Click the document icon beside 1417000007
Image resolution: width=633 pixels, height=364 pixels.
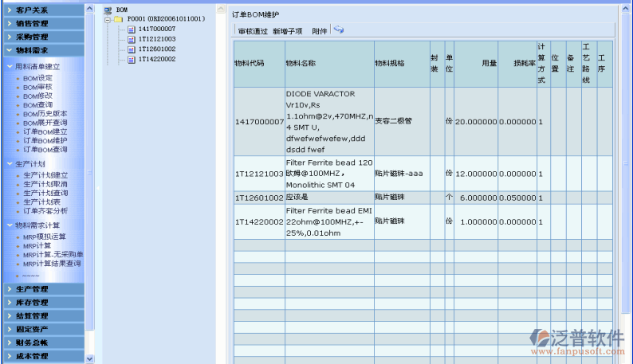click(x=131, y=29)
